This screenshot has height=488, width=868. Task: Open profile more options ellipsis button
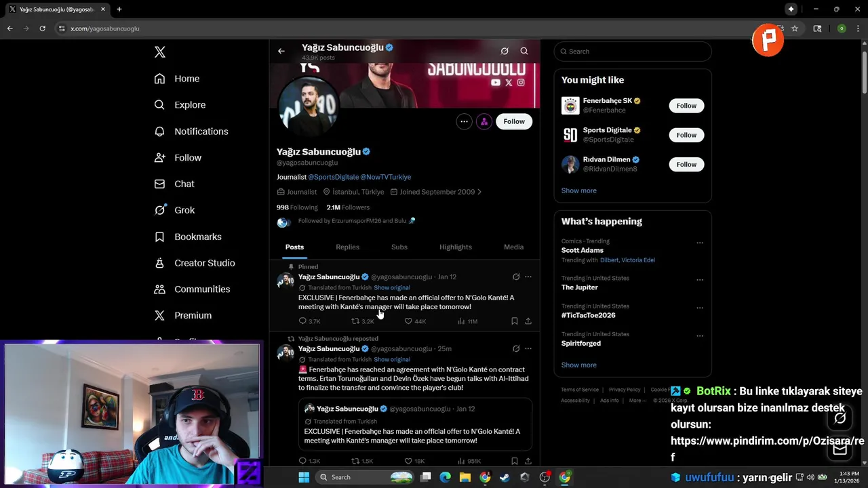point(464,121)
